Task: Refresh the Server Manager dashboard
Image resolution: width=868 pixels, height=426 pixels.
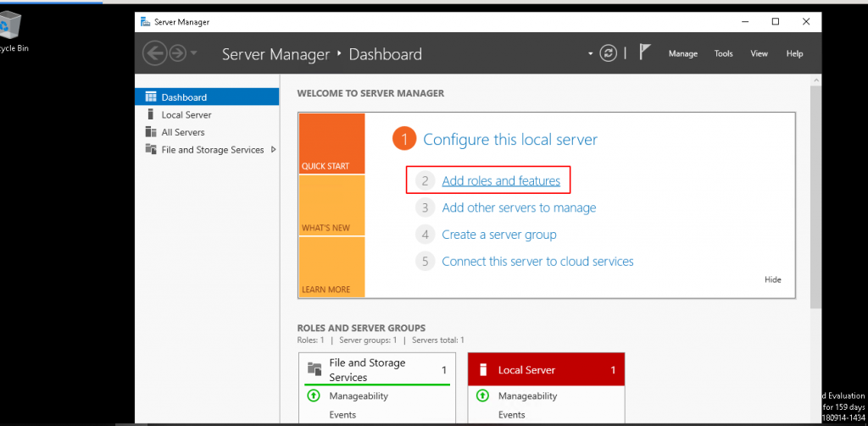Action: tap(609, 53)
